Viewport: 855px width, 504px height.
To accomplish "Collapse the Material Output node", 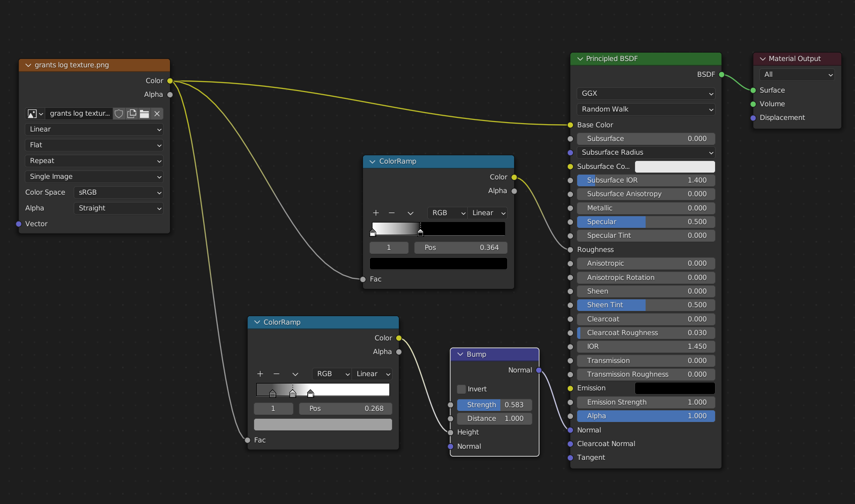I will 762,59.
